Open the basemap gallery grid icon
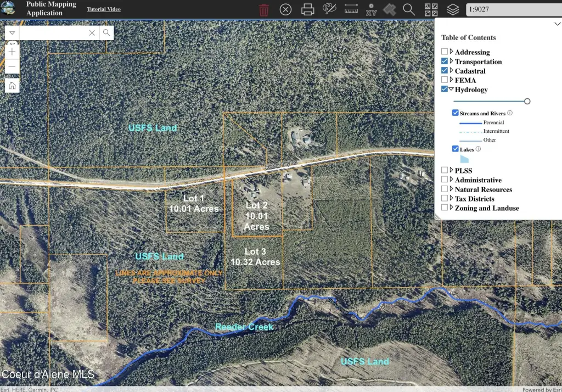The width and height of the screenshot is (562, 392). 431,9
